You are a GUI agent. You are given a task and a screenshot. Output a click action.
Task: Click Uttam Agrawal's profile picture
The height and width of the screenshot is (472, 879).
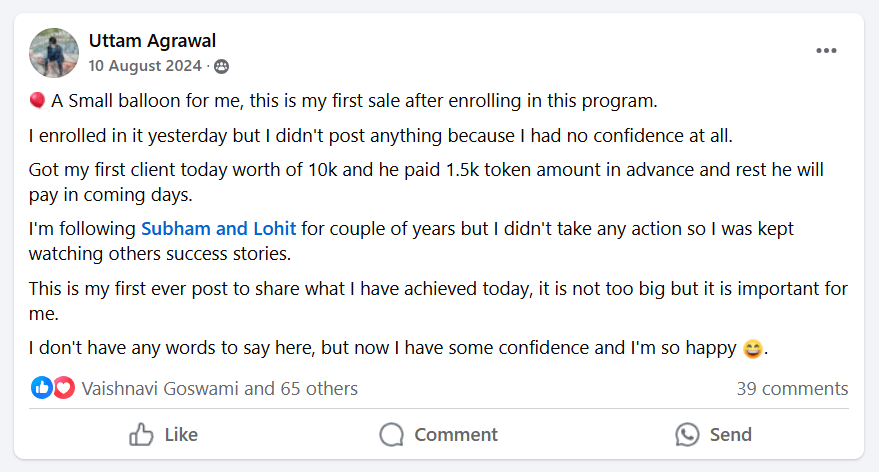[54, 53]
